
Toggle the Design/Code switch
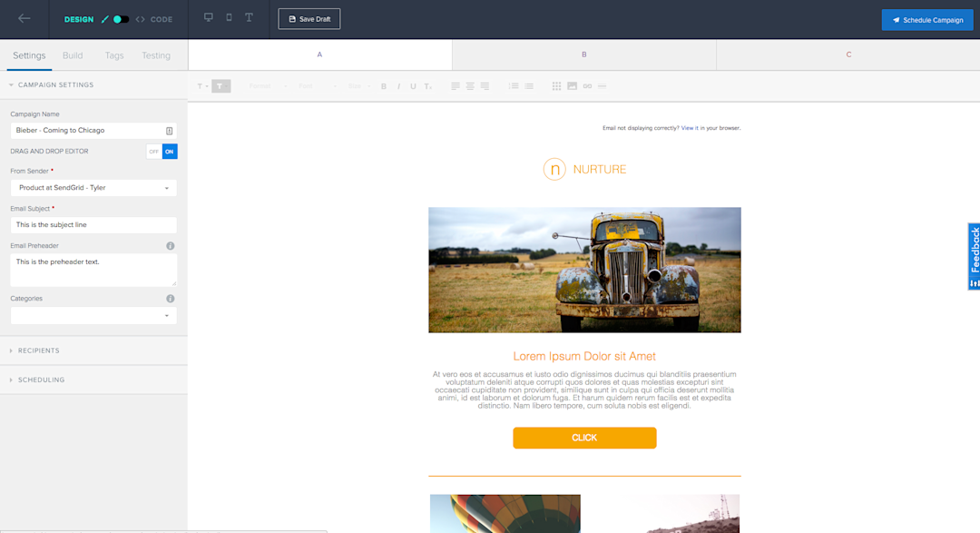121,19
